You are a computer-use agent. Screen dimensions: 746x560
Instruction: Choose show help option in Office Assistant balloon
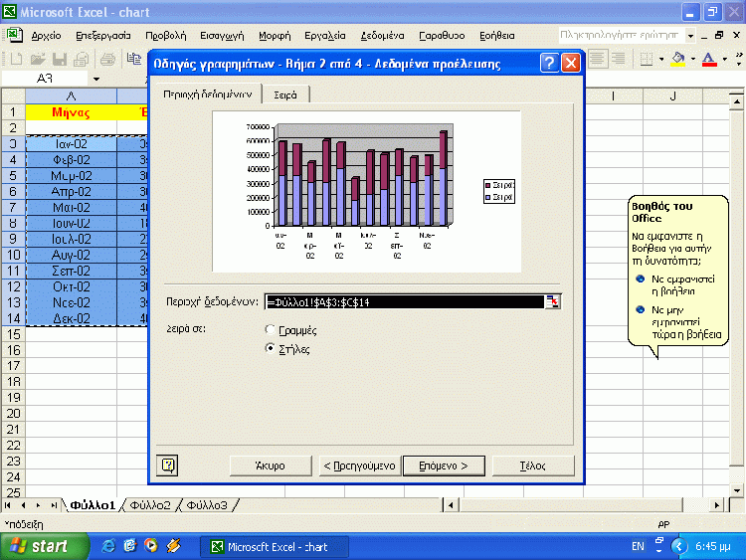(682, 285)
